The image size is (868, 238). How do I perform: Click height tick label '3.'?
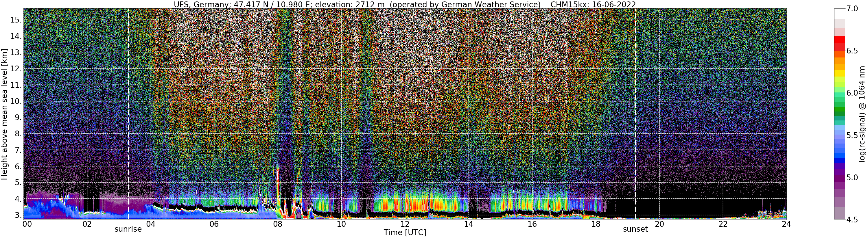(18, 215)
